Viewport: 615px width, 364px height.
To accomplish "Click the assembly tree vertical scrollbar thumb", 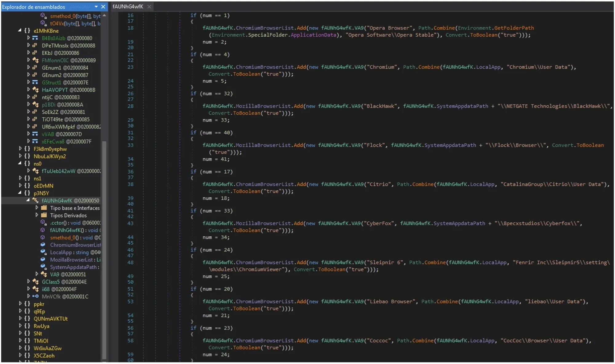I will [104, 250].
